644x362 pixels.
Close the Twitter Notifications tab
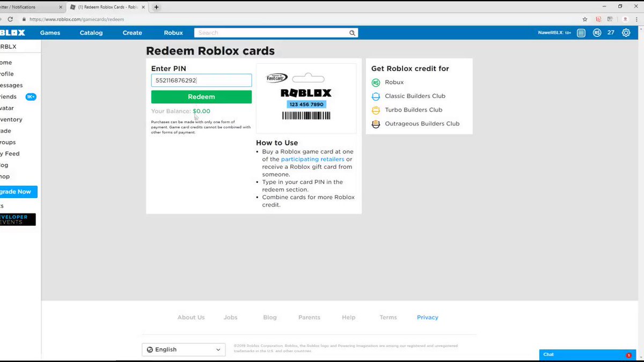pyautogui.click(x=60, y=7)
